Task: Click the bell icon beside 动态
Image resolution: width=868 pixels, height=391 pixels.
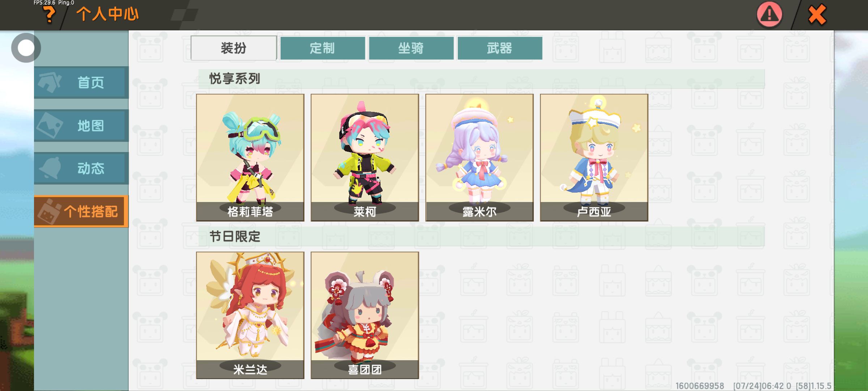Action: [50, 168]
